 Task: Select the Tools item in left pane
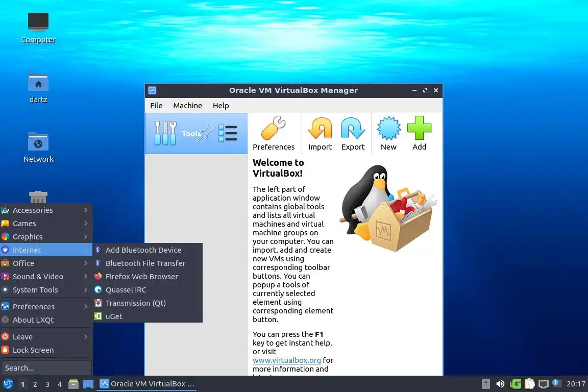pos(196,133)
